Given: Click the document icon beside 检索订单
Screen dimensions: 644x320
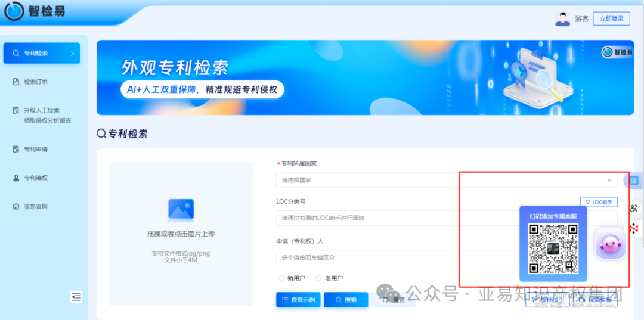Looking at the screenshot, I should 16,82.
